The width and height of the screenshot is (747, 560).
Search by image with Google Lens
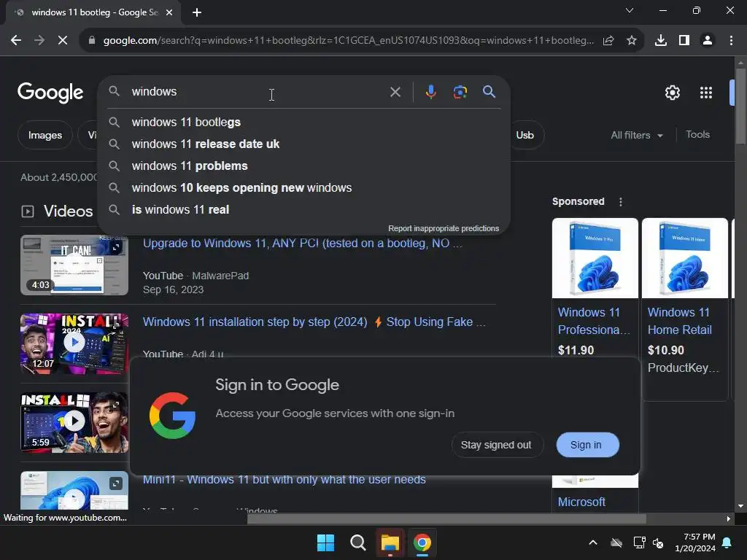(x=460, y=92)
